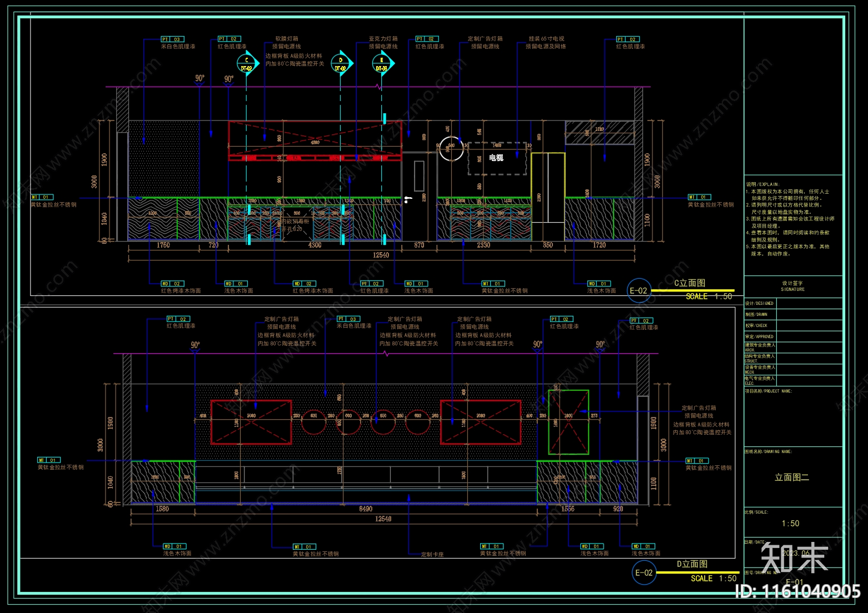Click the 比例/SCALE: label in title block
This screenshot has width=868, height=613.
[x=757, y=512]
